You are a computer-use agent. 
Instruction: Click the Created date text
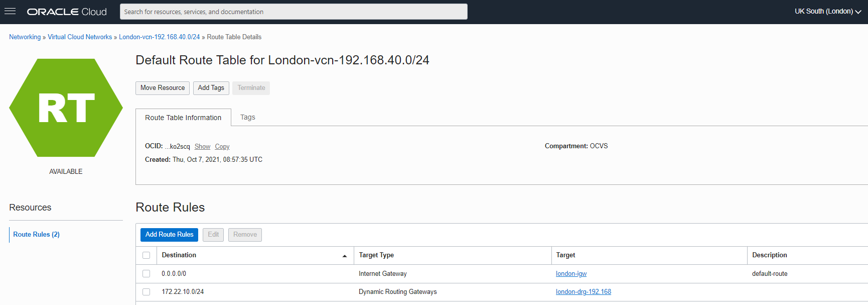tap(204, 160)
